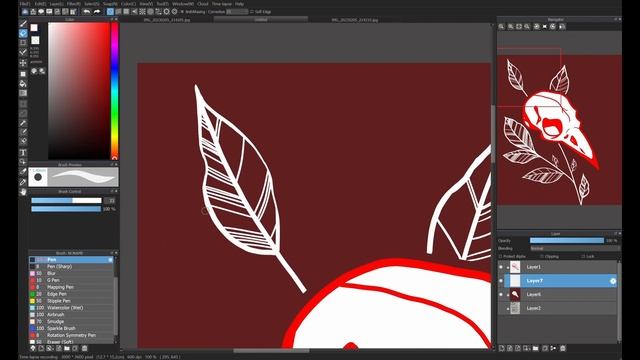Open the File menu
Screen dimensions: 640x360
(24, 4)
